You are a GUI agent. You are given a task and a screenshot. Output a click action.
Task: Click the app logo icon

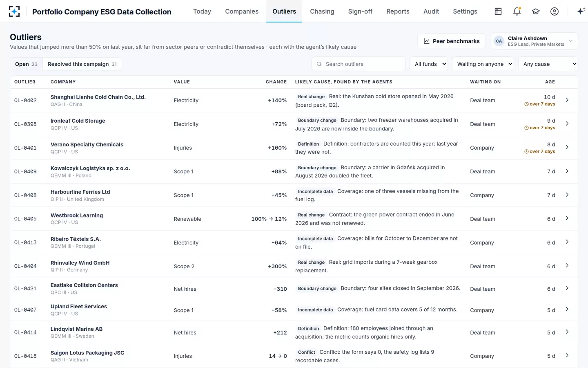tap(14, 11)
